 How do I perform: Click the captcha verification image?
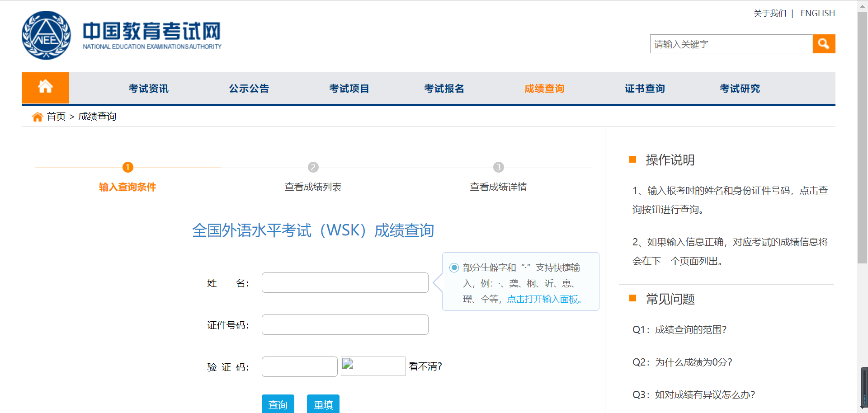373,366
